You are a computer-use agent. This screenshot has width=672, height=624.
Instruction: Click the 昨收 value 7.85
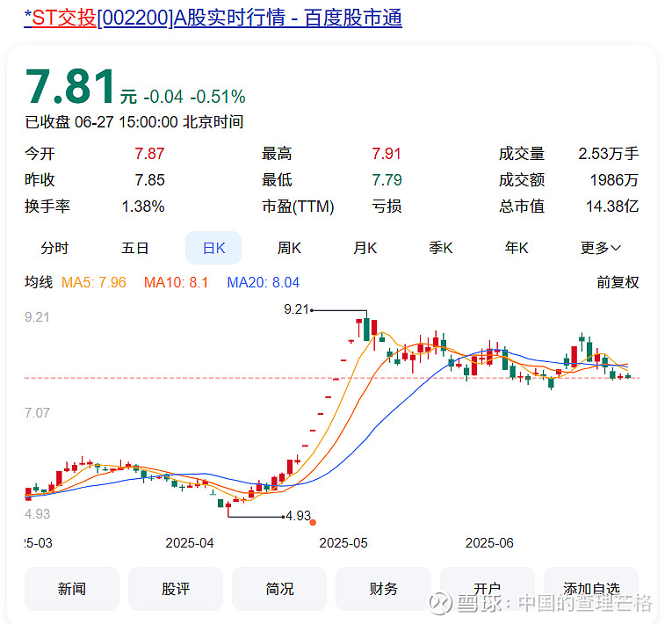149,180
